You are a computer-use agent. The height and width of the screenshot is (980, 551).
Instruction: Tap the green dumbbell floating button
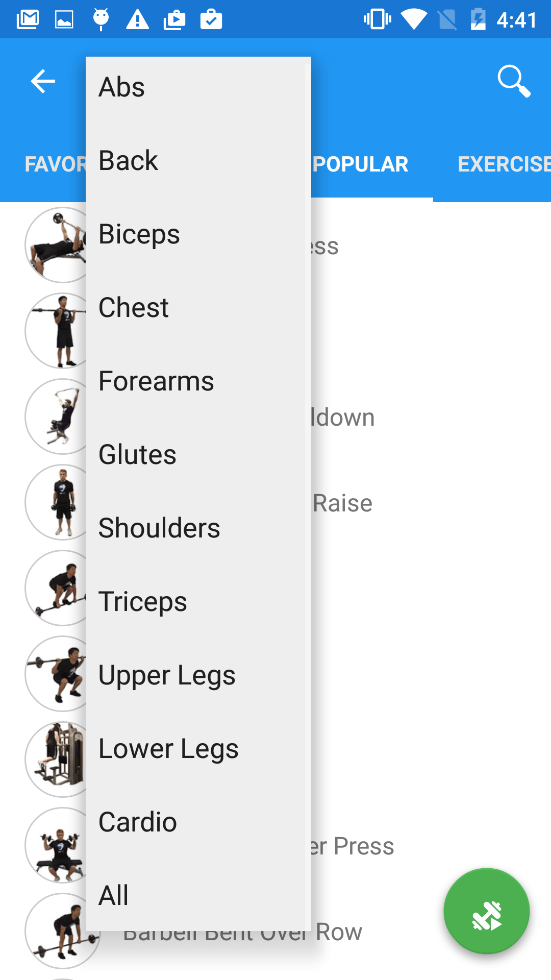click(487, 911)
